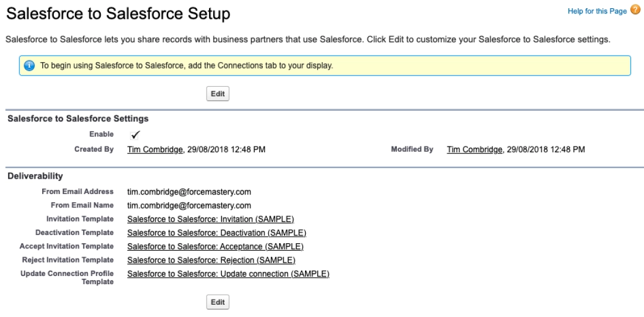Screen dimensions: 644x317
Task: Click the Modified By field label
Action: [x=412, y=149]
